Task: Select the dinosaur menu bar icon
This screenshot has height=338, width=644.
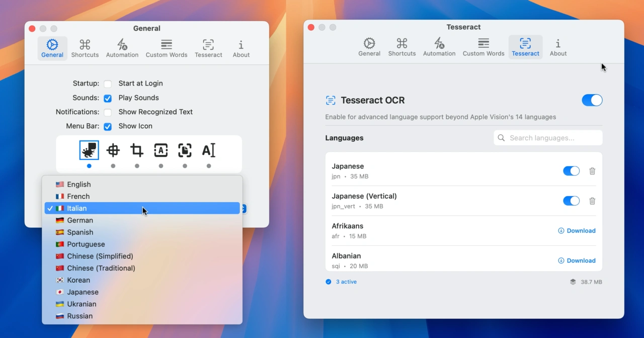Action: 89,150
